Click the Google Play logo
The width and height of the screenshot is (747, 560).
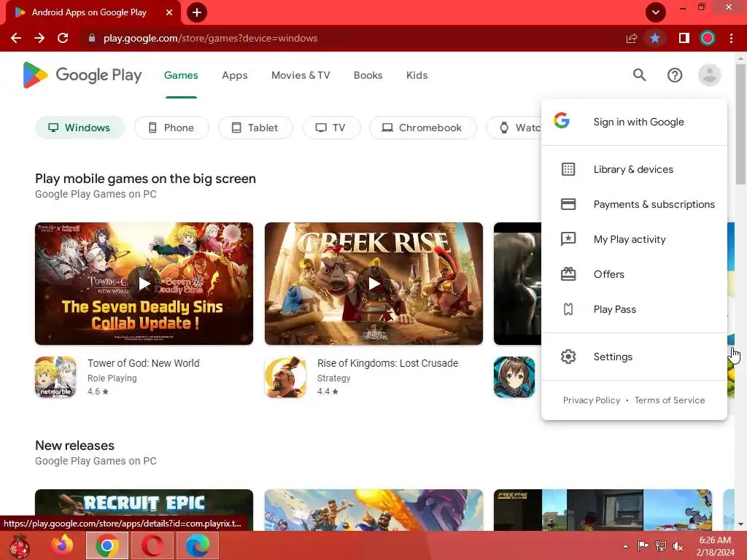coord(82,75)
